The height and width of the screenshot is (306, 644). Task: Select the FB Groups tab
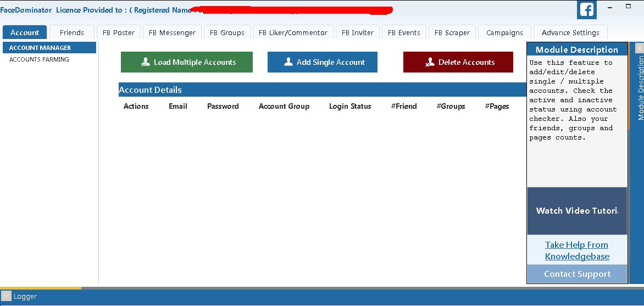[x=227, y=32]
